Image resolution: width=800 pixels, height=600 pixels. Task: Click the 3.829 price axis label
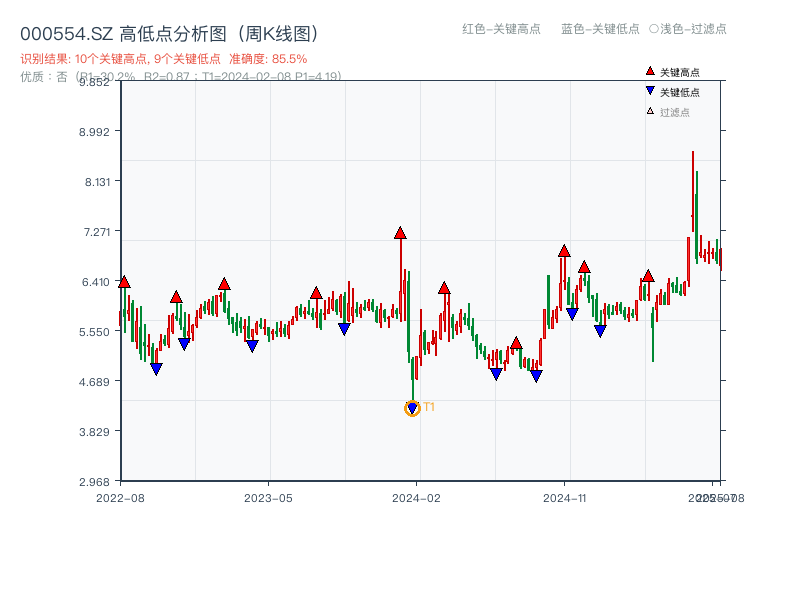[x=94, y=432]
